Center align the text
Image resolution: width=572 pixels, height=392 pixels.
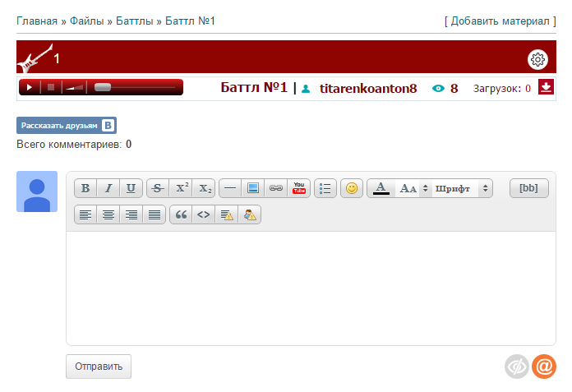[x=108, y=214]
